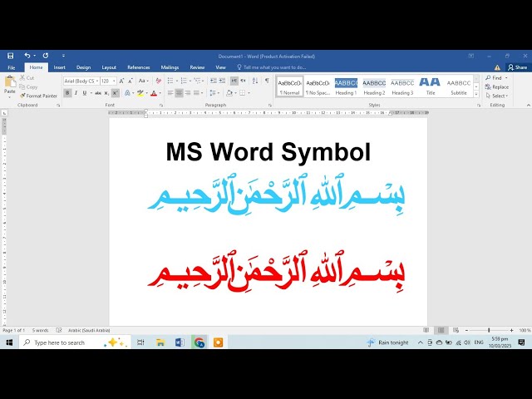Open Word from the Windows taskbar
This screenshot has width=532, height=399.
pyautogui.click(x=180, y=342)
